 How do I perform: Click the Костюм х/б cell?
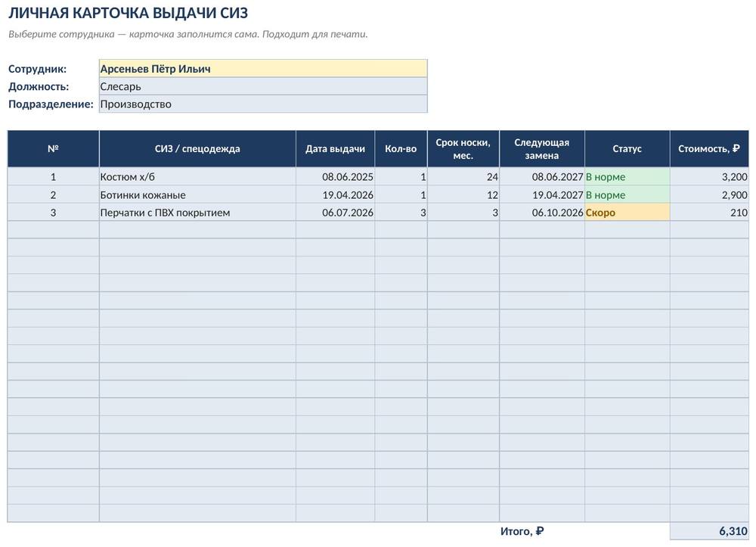197,176
